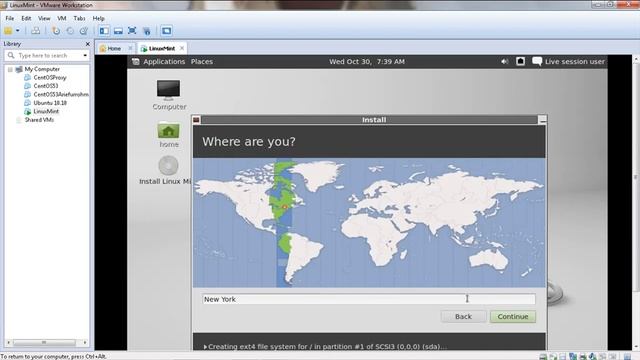Click the library scrollbar left arrow
Viewport: 640px width, 360px height.
point(9,342)
